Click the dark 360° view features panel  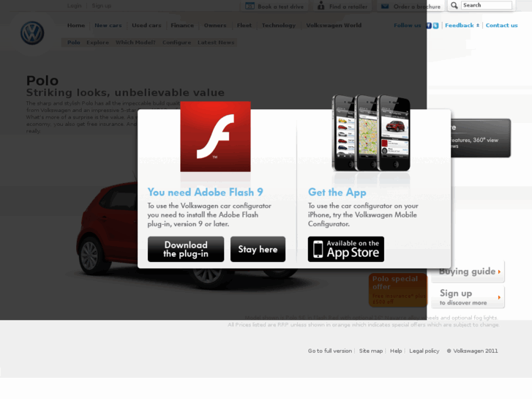click(x=481, y=138)
